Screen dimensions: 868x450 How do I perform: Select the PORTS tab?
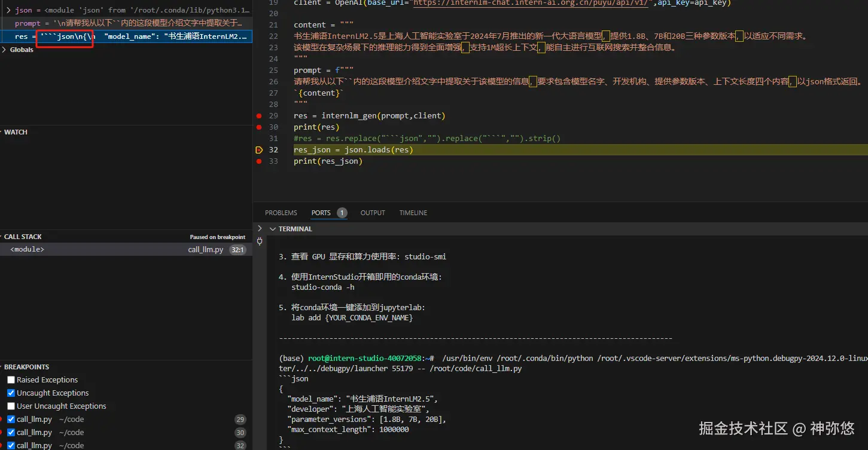click(x=321, y=213)
